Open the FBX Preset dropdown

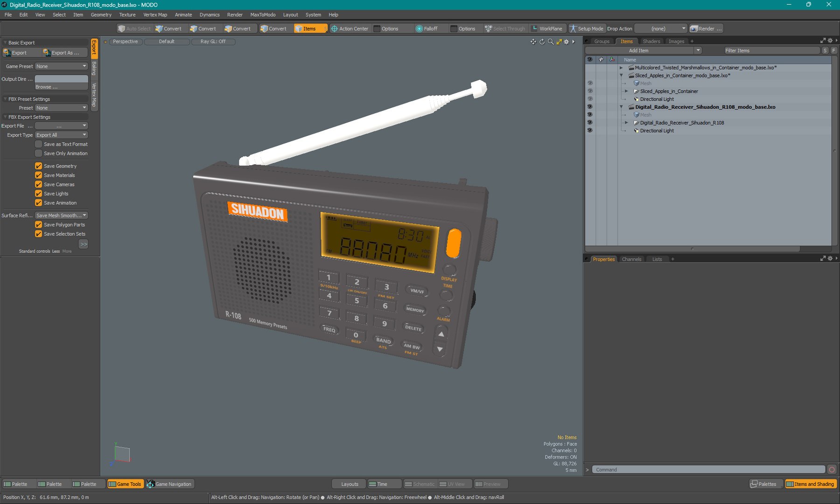pos(62,108)
